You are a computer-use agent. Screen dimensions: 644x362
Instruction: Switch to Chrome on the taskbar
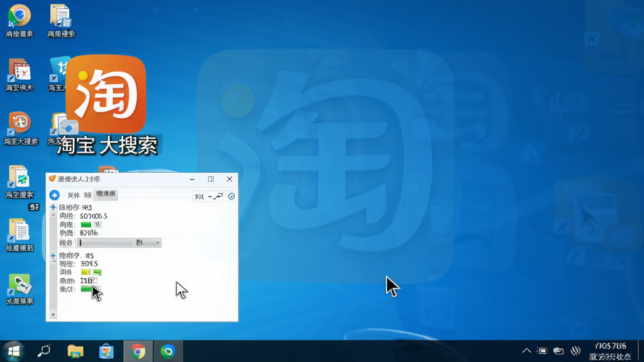point(138,351)
